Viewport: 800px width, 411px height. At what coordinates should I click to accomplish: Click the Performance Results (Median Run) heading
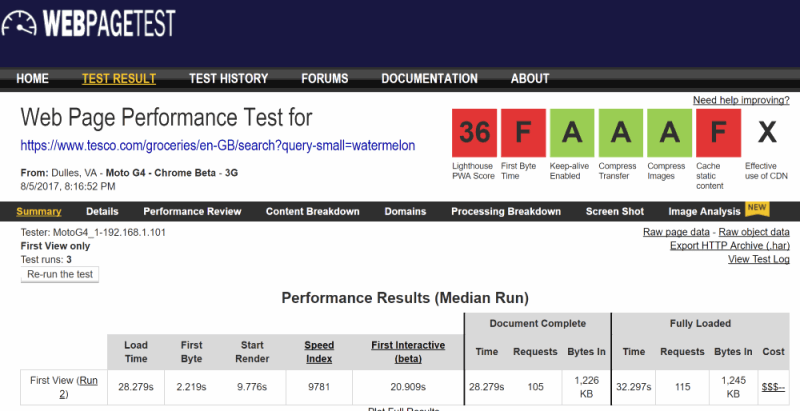click(405, 298)
